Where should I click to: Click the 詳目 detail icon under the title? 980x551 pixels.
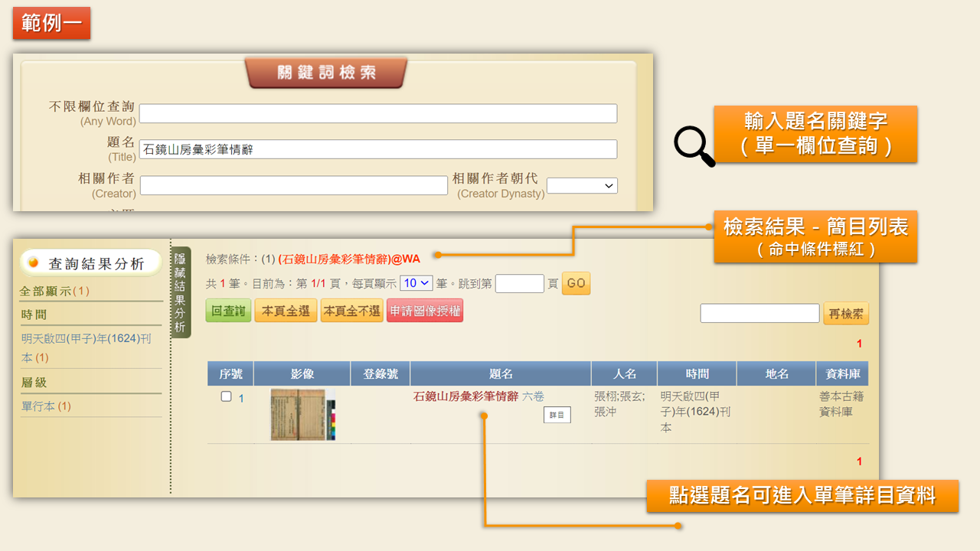557,415
